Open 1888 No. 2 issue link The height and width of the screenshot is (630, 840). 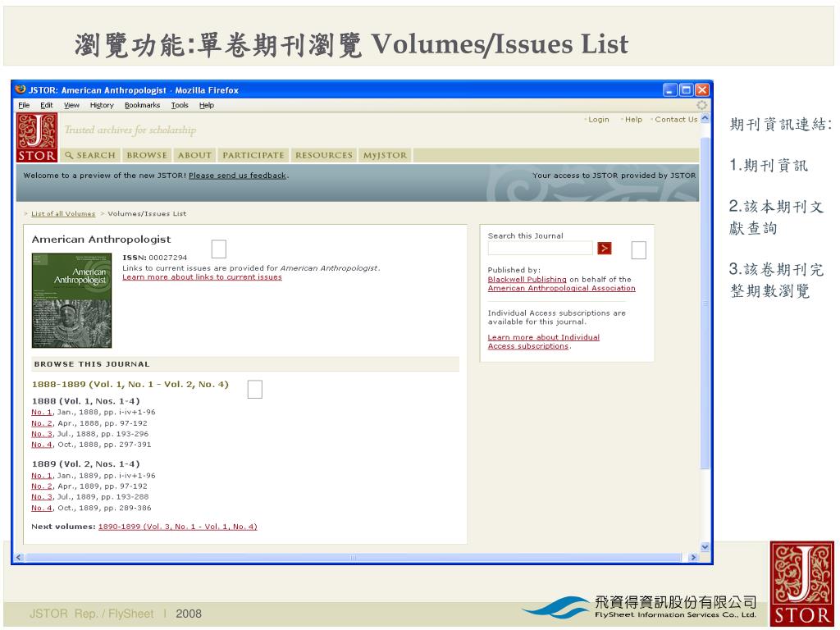pyautogui.click(x=42, y=423)
